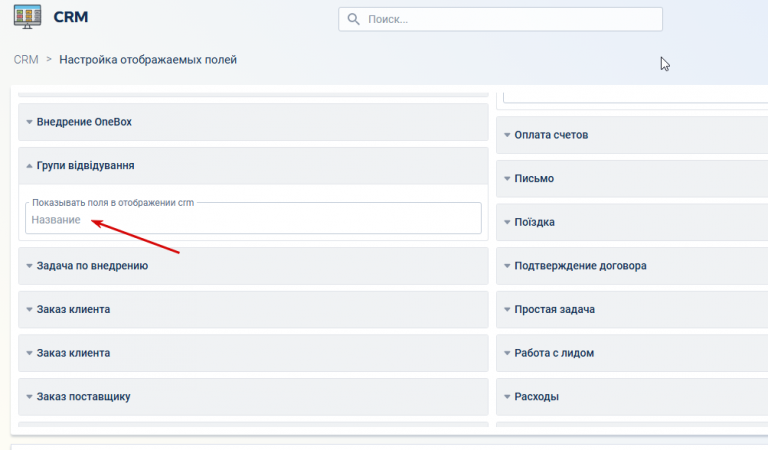Expand the Работа с лидом section
The height and width of the screenshot is (450, 768).
632,353
